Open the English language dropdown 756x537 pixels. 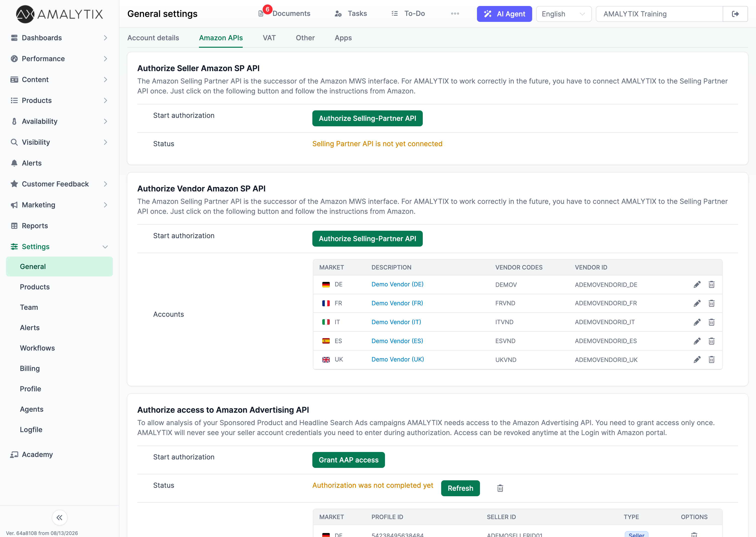(x=564, y=14)
